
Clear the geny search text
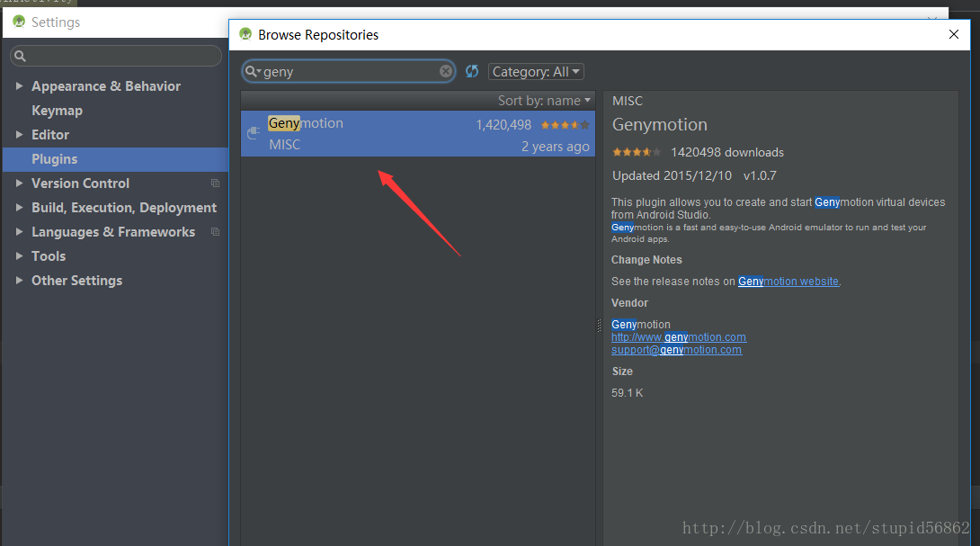pyautogui.click(x=446, y=71)
